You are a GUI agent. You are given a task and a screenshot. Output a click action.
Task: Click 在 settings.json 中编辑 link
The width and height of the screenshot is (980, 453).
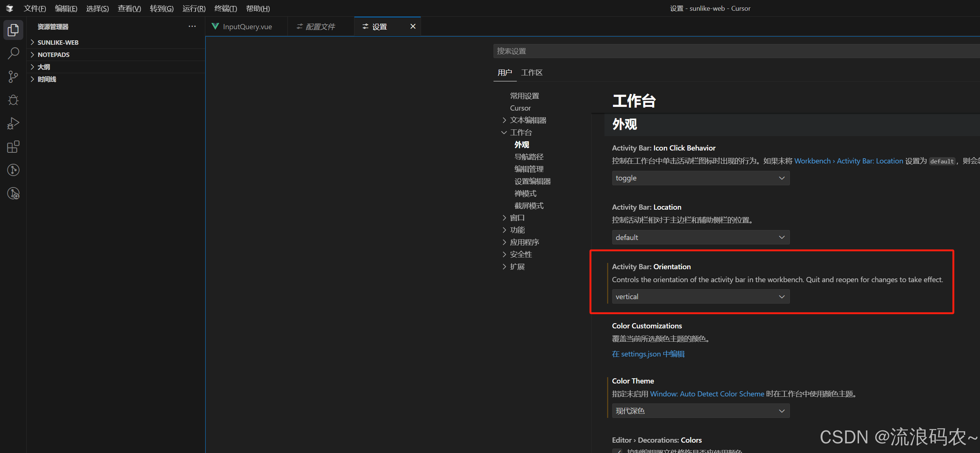click(x=648, y=354)
